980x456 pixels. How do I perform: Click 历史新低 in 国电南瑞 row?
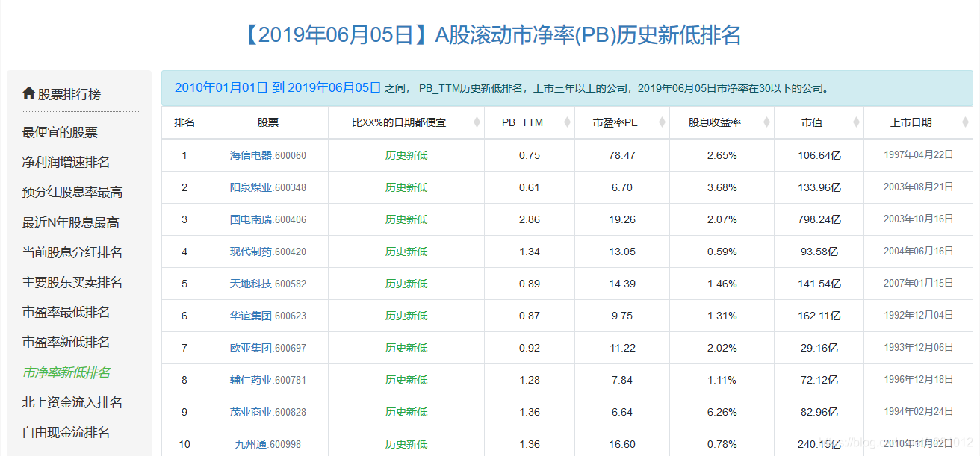tap(406, 219)
